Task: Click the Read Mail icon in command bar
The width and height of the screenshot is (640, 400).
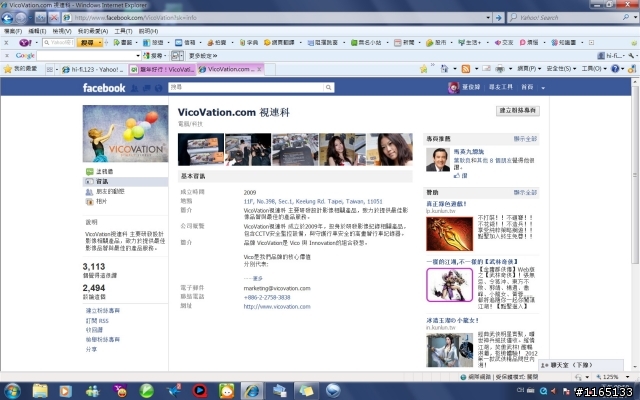Action: (x=486, y=69)
